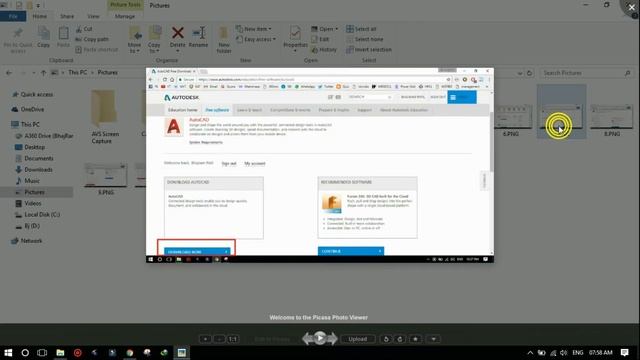Open the Manage tab under Picture Tools
The width and height of the screenshot is (640, 360).
tap(125, 16)
